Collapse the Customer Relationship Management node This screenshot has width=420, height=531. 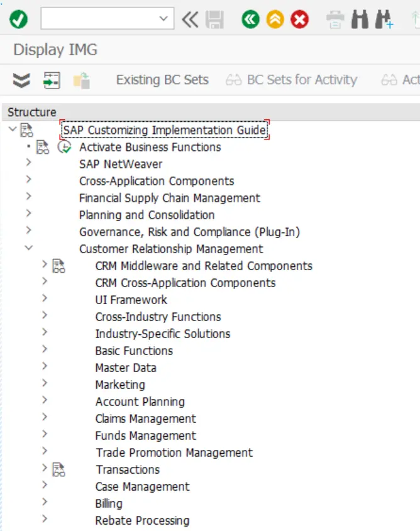coord(28,248)
